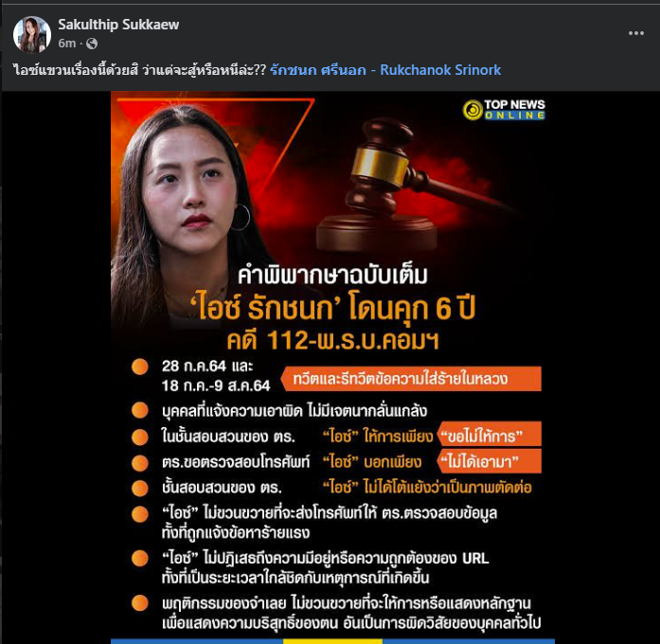Click the headline คำพิพากษาฉบับเต็ม
660x644 pixels.
tap(332, 276)
